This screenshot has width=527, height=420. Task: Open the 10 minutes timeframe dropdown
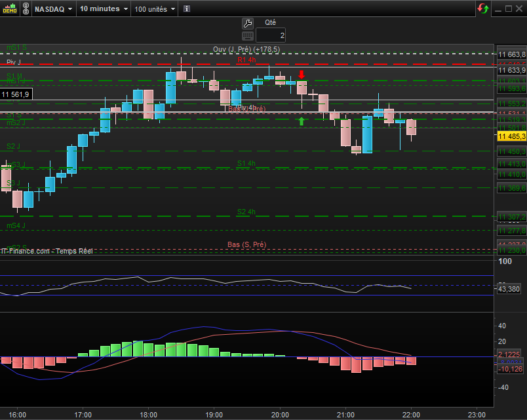(104, 9)
